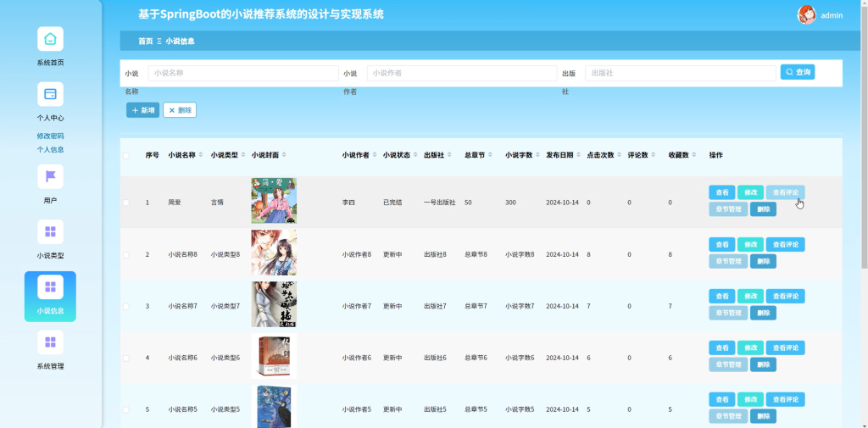This screenshot has height=428, width=868.
Task: Sort by 小说作者 column arrows
Action: tap(375, 155)
